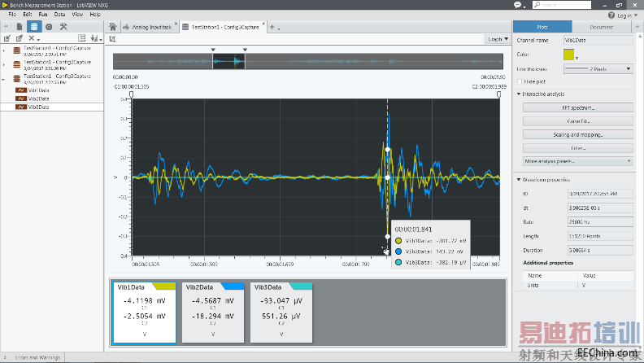Enable the Hide plot checkbox
The image size is (644, 363).
[520, 82]
